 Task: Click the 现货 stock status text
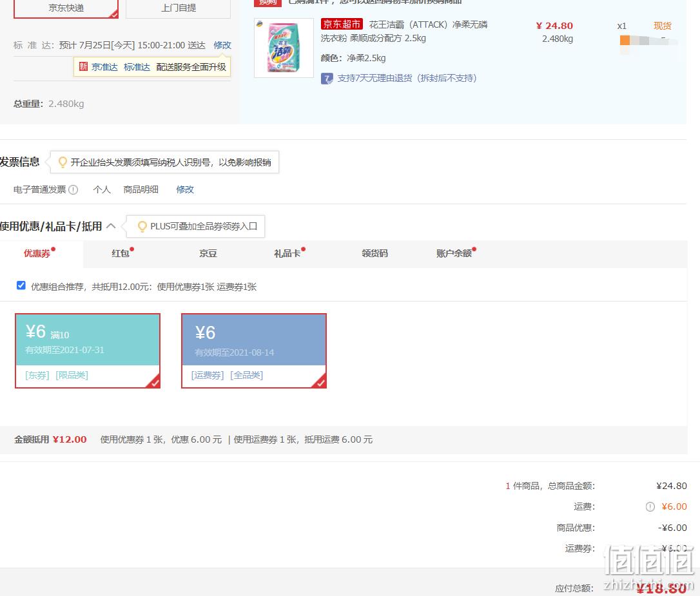click(x=663, y=26)
